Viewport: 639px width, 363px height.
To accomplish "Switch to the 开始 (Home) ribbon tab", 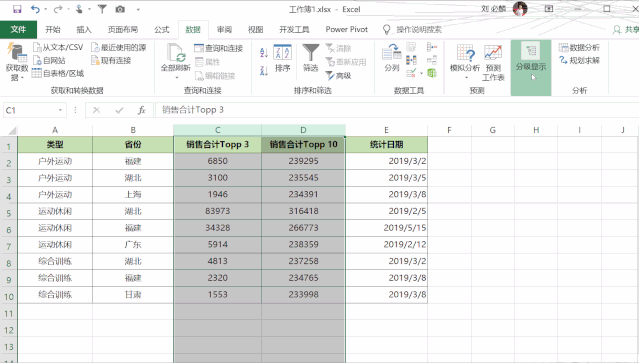I will [x=53, y=29].
